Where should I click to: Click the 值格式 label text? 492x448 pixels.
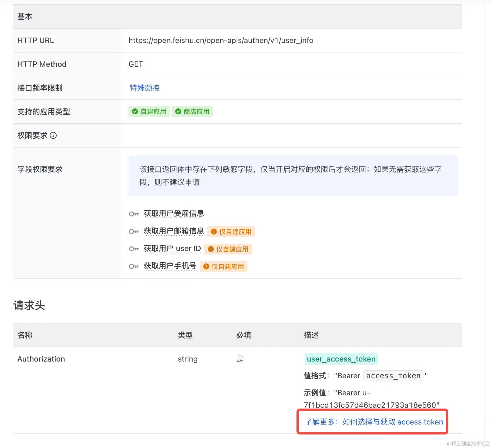coord(315,376)
